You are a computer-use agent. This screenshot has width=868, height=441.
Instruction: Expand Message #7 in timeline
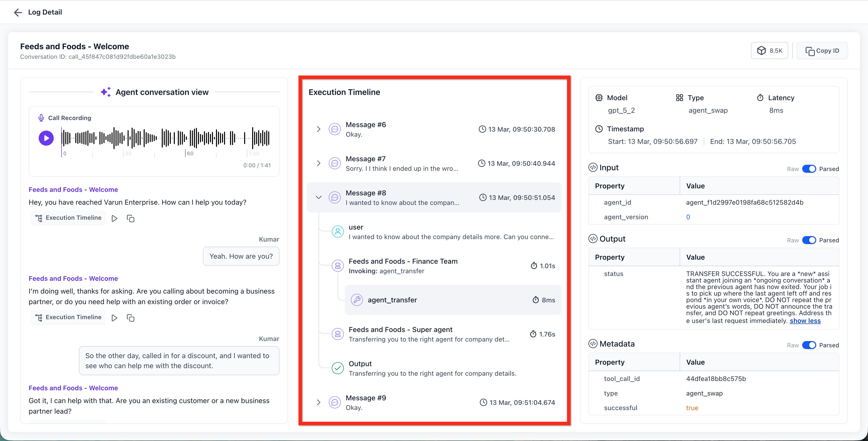[318, 163]
